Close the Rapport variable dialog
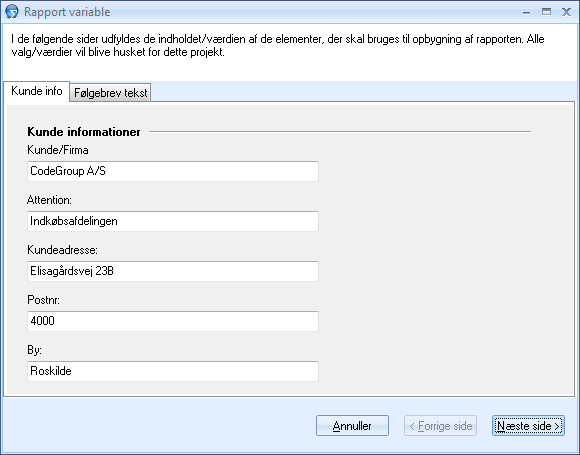580x455 pixels. tap(566, 12)
